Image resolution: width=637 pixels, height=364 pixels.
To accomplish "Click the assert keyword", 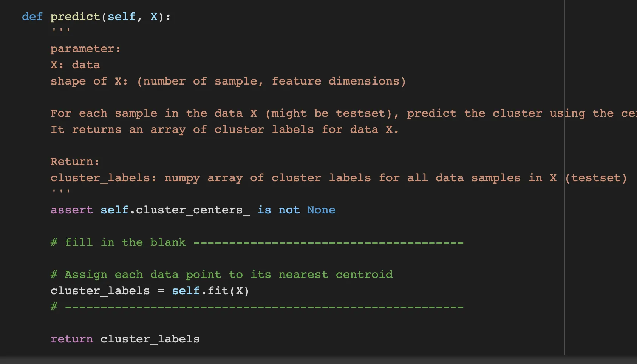I will pyautogui.click(x=72, y=210).
